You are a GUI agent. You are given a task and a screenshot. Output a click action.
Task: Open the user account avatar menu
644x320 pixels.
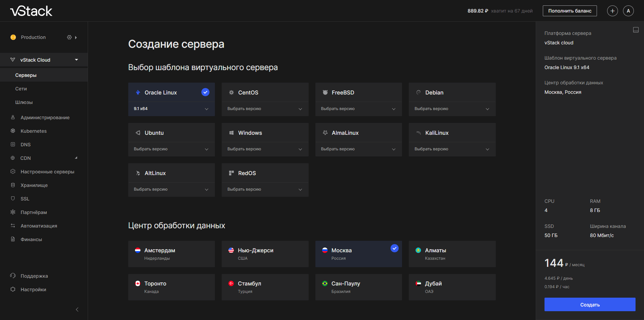(628, 11)
